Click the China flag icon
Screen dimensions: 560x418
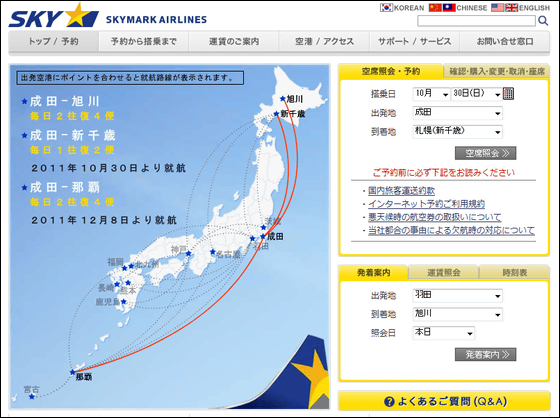435,8
